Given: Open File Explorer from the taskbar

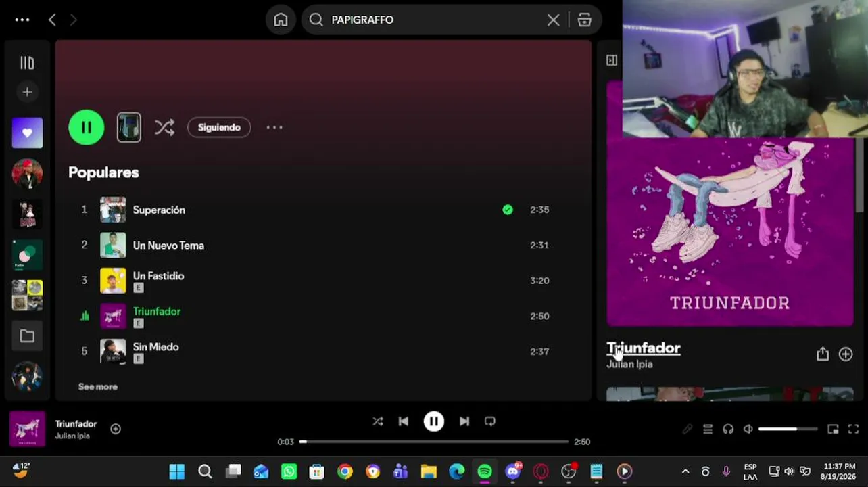Looking at the screenshot, I should [429, 471].
